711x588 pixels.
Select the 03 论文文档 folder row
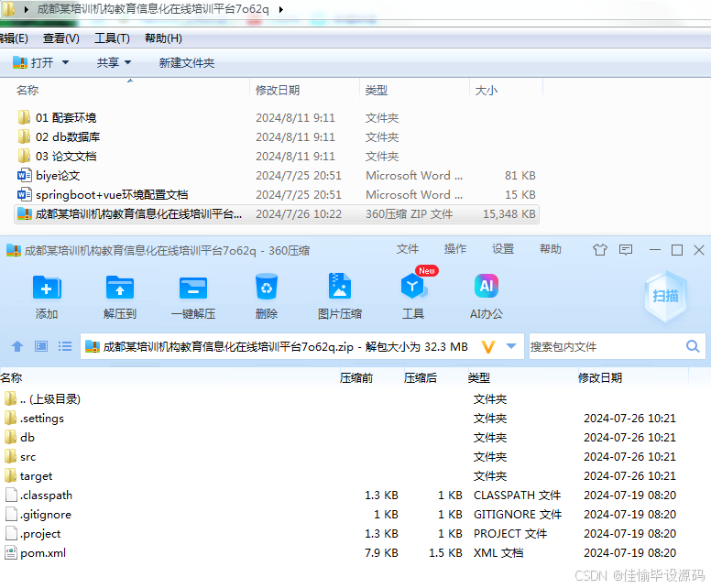pyautogui.click(x=277, y=156)
